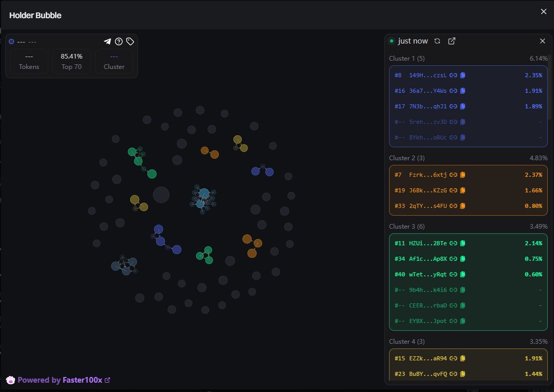Viewport: 554px width, 392px height.
Task: Open link icon for BuBY...qvFQ
Action: [453, 374]
